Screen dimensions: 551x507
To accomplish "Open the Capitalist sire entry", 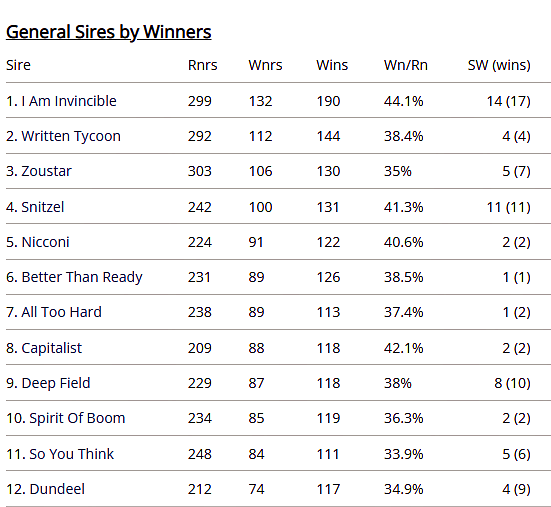I will pyautogui.click(x=52, y=348).
